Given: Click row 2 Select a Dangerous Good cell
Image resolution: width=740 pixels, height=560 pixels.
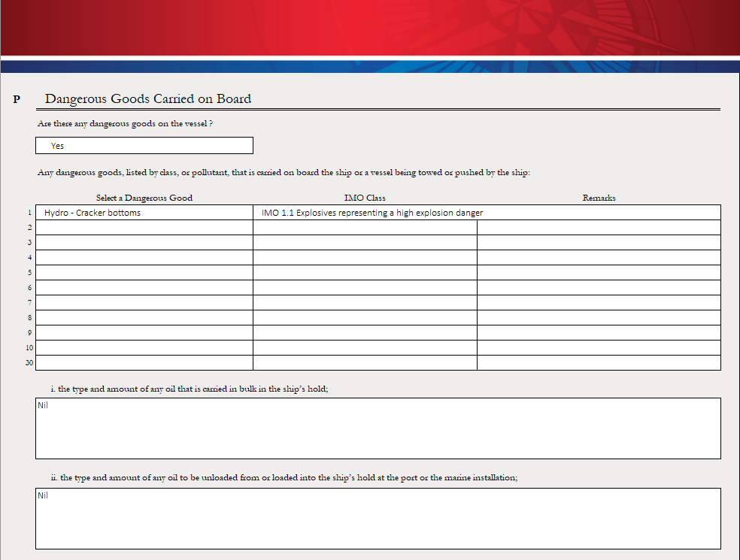Looking at the screenshot, I should [x=144, y=228].
